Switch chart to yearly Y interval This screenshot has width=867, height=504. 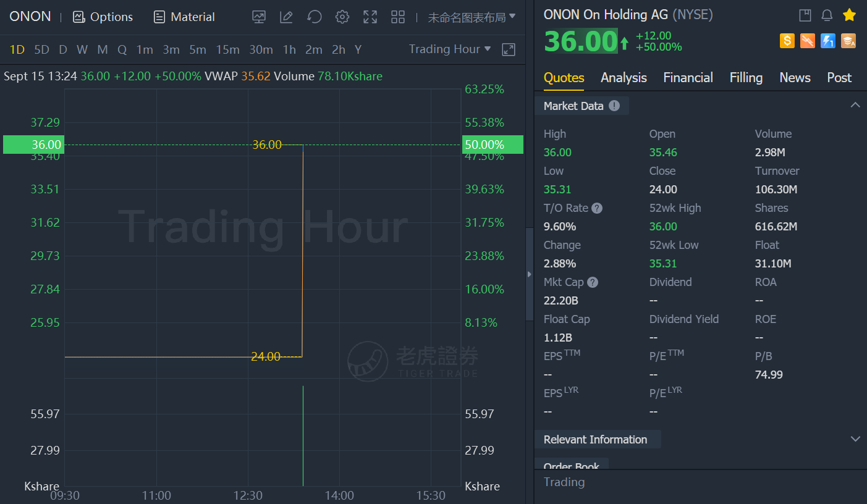click(358, 49)
